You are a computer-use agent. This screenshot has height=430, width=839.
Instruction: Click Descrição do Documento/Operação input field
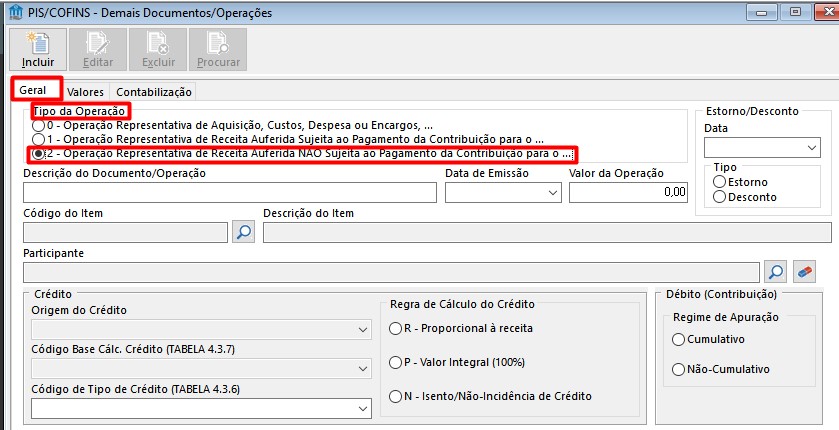pos(230,193)
